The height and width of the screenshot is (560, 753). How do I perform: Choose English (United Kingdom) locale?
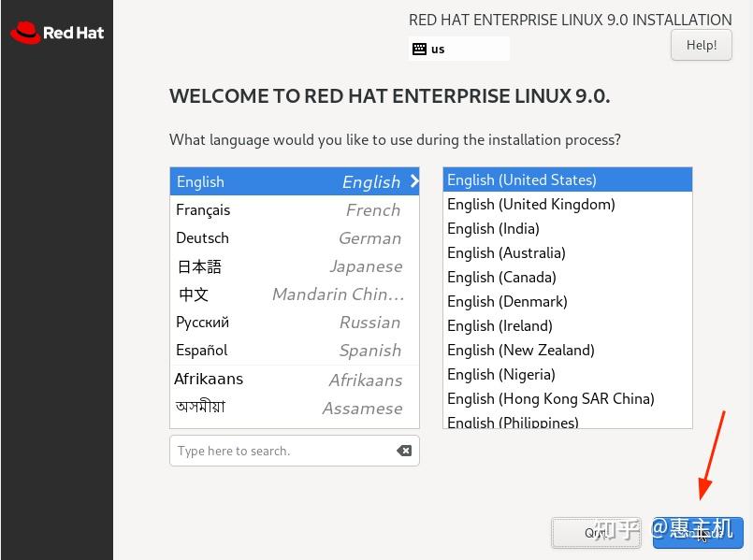530,204
